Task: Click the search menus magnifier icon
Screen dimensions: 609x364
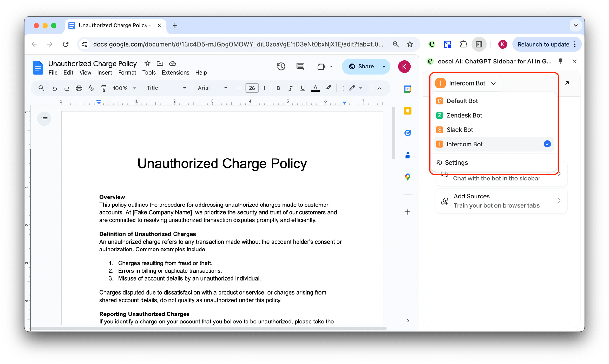Action: click(x=41, y=88)
